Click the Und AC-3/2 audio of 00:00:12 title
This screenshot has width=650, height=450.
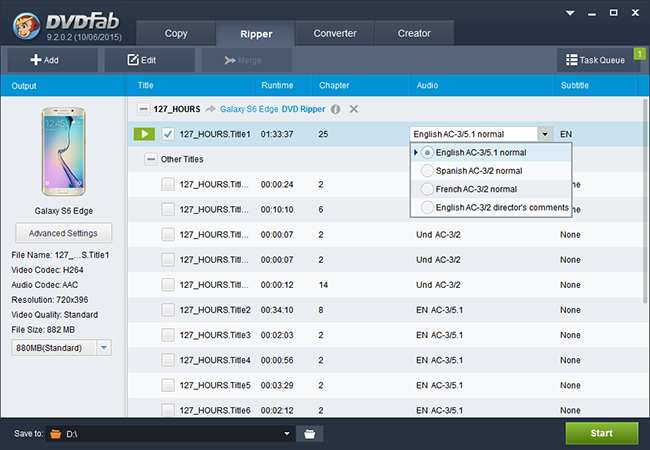[x=438, y=285]
